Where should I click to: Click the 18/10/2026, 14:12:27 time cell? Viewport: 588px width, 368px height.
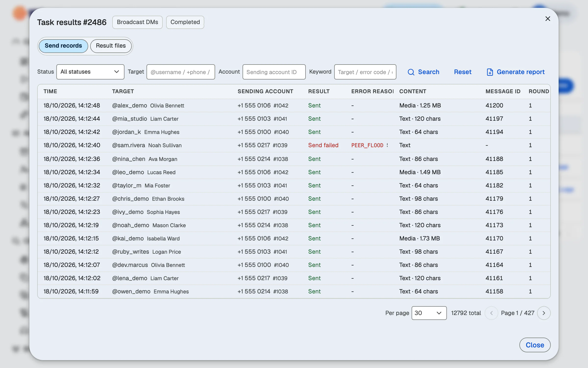coord(72,199)
